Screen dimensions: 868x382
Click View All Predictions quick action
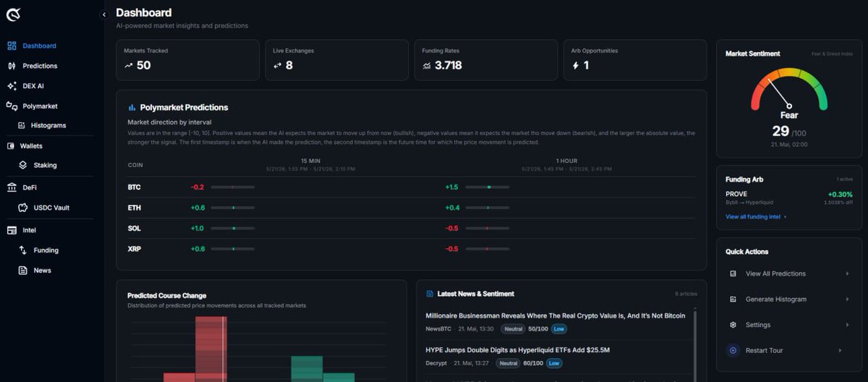click(x=788, y=273)
